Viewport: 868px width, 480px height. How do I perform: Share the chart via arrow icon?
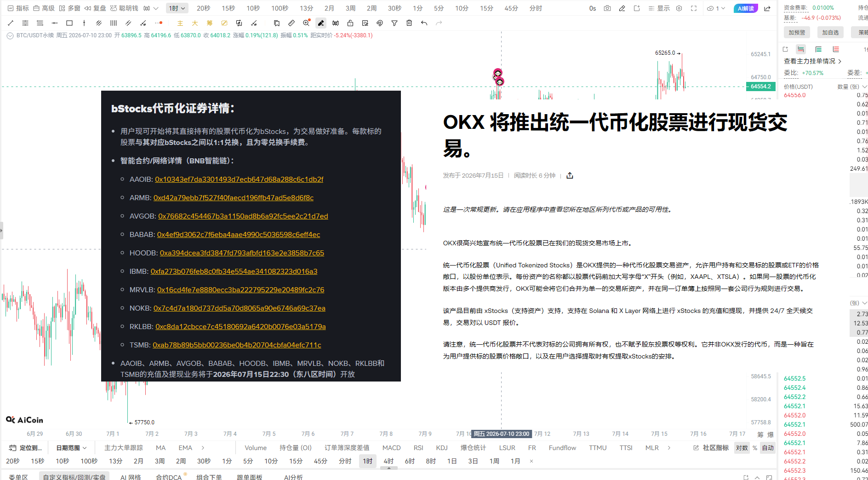pos(767,8)
